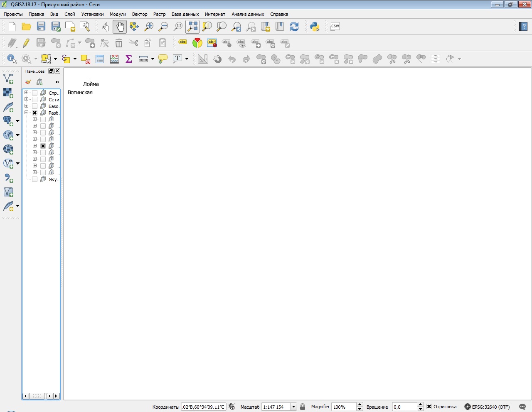Open the Растр menu
Image resolution: width=532 pixels, height=412 pixels.
pyautogui.click(x=159, y=14)
